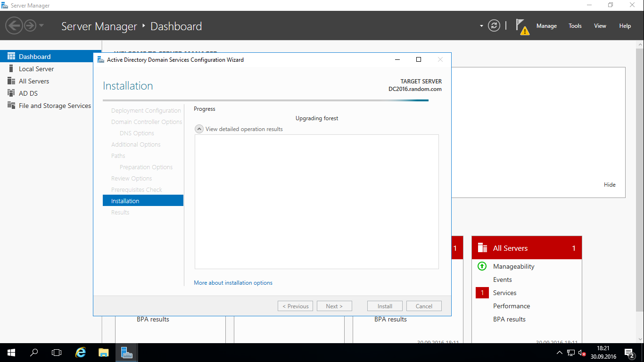644x362 pixels.
Task: Click the File and Storage Services icon
Action: pos(11,105)
